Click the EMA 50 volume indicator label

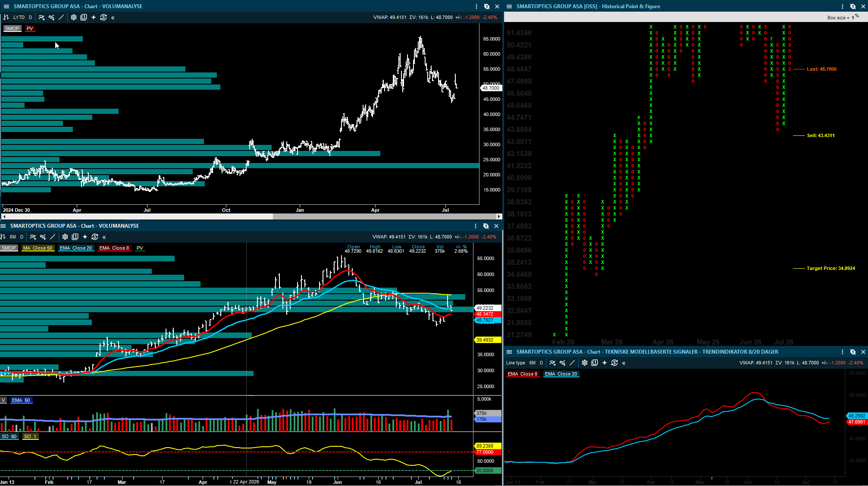21,400
